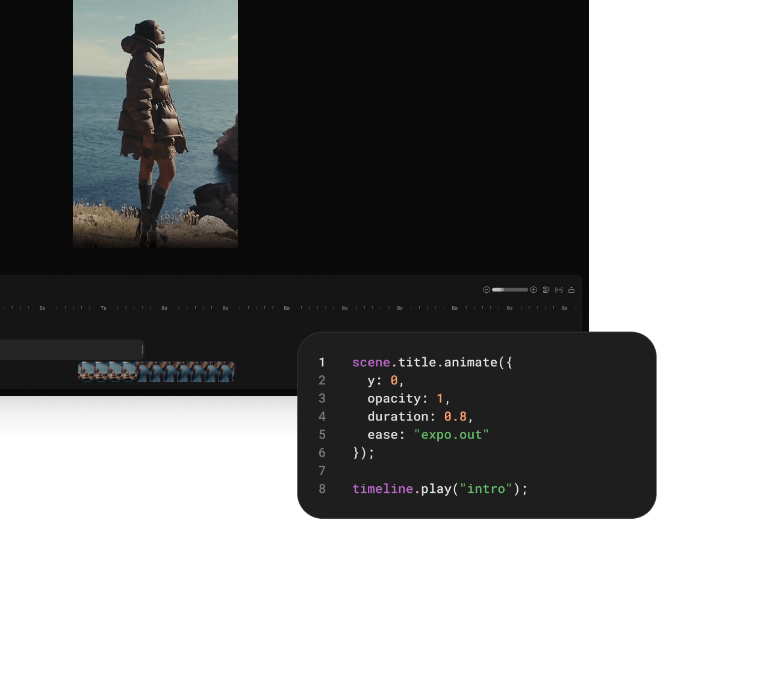Click the 'y: 0,' code line
Screen dimensions: 784x676
pos(386,380)
